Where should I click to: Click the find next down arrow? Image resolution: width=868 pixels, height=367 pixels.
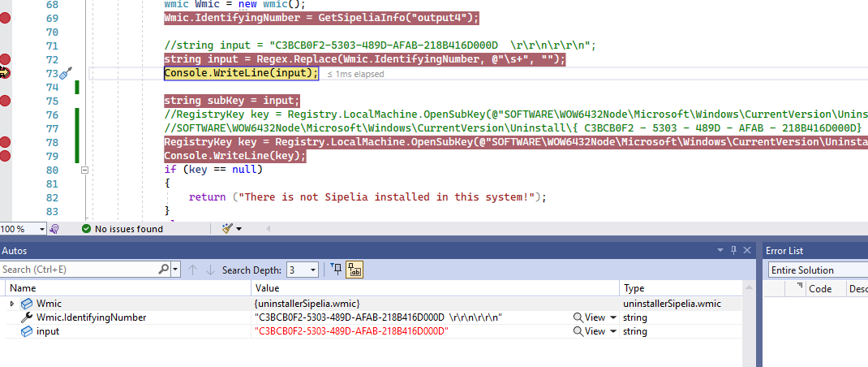click(210, 270)
